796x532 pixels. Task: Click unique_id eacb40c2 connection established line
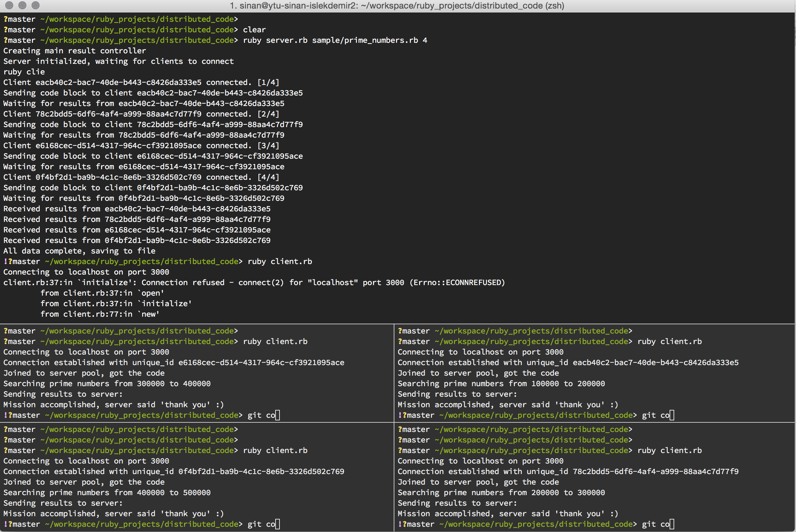point(568,362)
